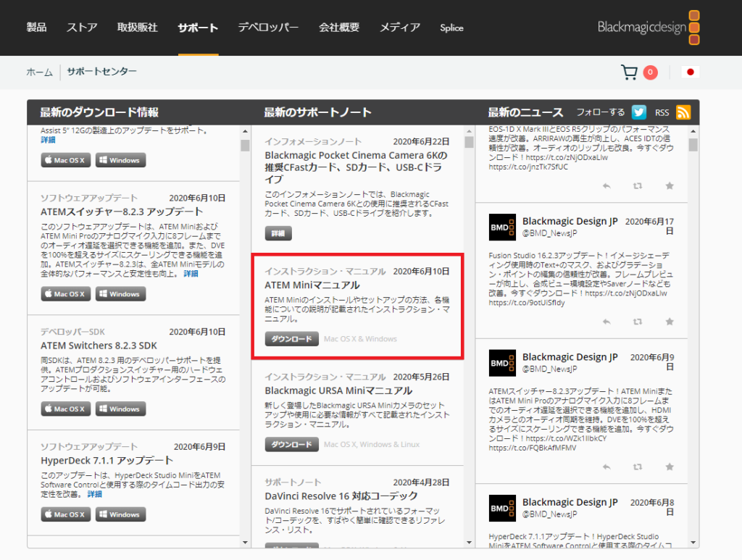Reply to the Fusion Studio 16.2.3 tweet
Viewport: 742px width, 560px height.
[x=606, y=322]
